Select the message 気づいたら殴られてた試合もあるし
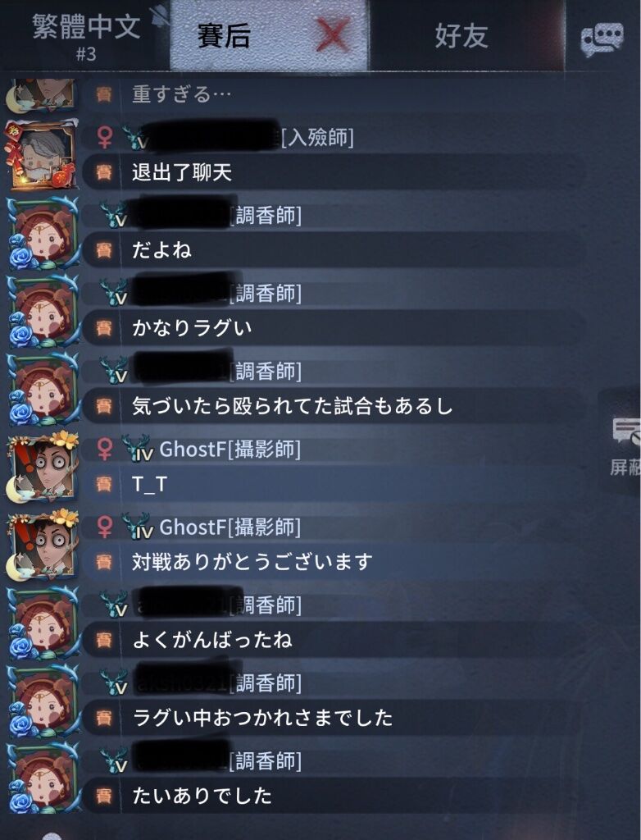 [293, 406]
